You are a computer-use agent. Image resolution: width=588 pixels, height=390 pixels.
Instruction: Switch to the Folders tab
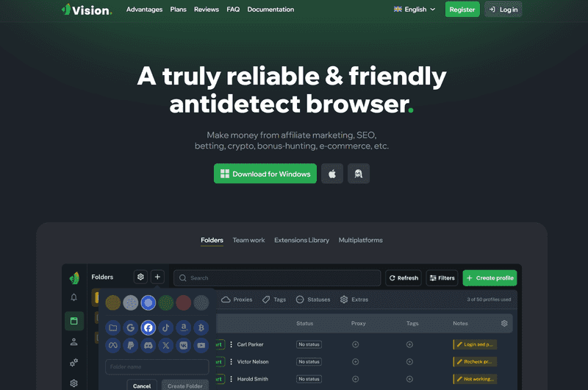click(x=212, y=240)
